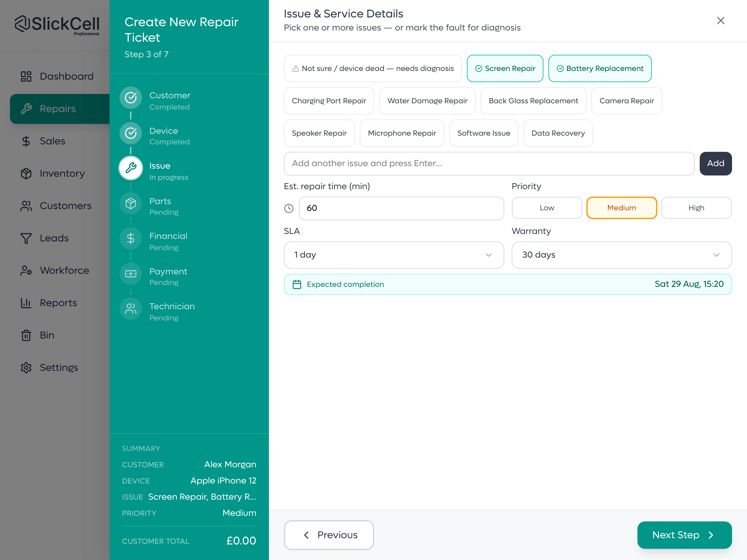This screenshot has height=560, width=747.
Task: Select the Microphone Repair chip
Action: click(x=402, y=133)
